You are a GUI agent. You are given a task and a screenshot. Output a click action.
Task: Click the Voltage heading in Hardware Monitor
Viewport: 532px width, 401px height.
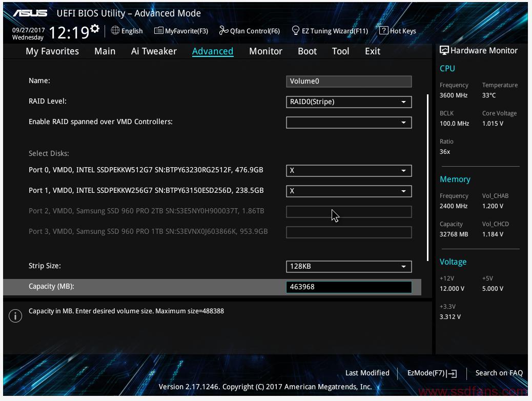click(453, 262)
